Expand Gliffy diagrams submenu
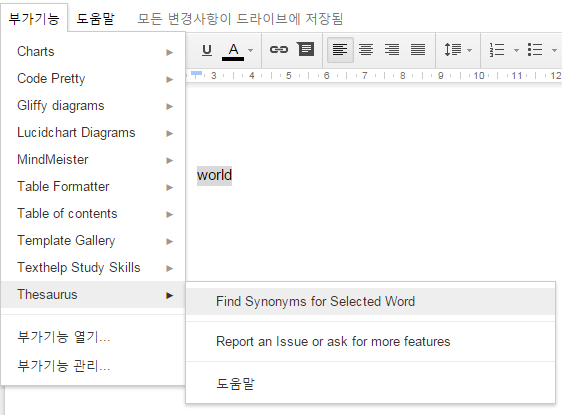The width and height of the screenshot is (562, 415). [93, 106]
